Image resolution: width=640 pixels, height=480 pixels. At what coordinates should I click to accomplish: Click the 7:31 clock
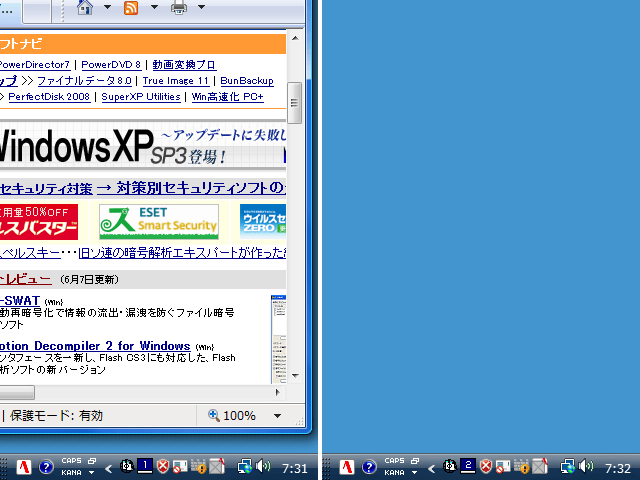click(x=294, y=469)
